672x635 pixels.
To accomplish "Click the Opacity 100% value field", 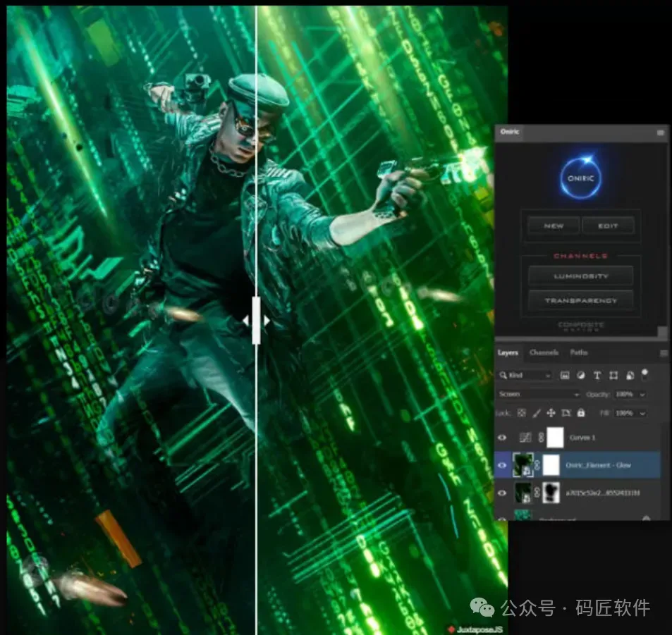I will pos(625,394).
